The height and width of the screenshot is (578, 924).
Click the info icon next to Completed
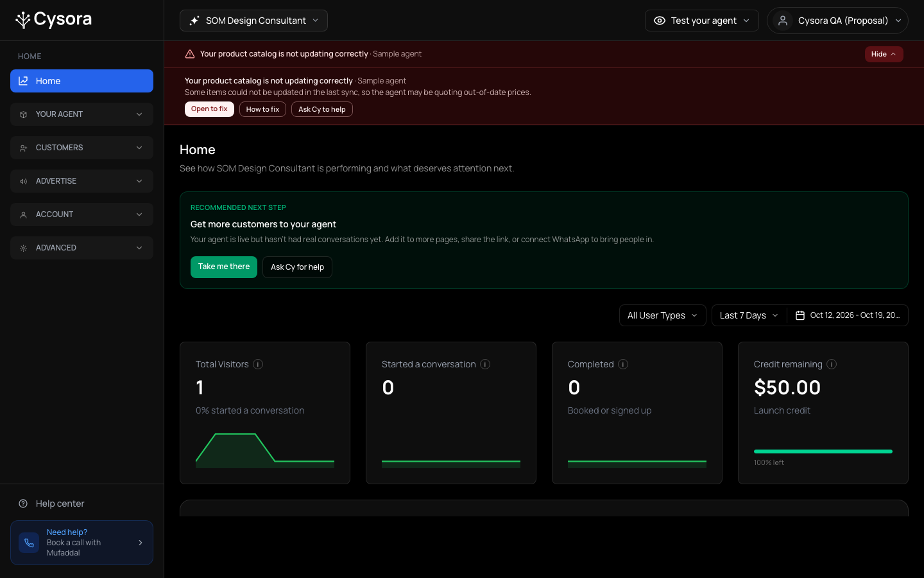pos(623,364)
